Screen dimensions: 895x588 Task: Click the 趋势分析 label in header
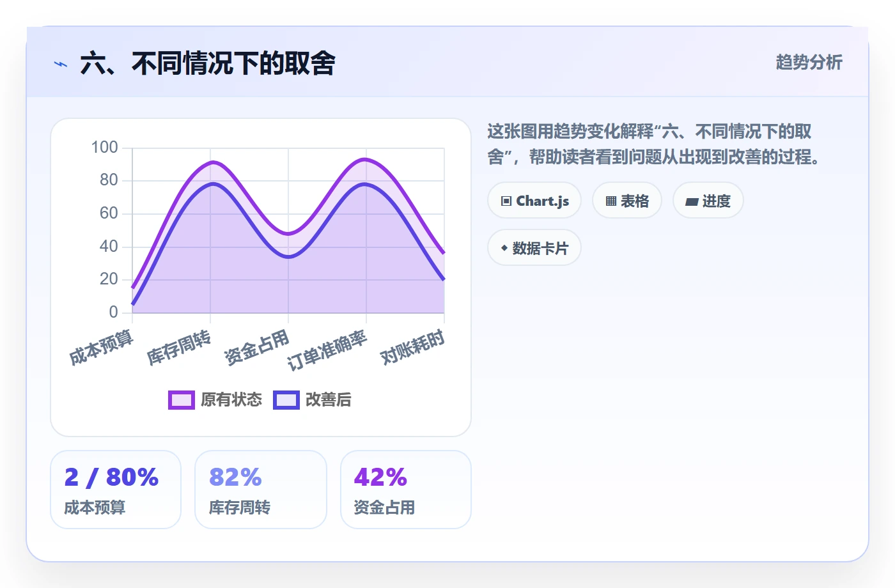point(809,63)
